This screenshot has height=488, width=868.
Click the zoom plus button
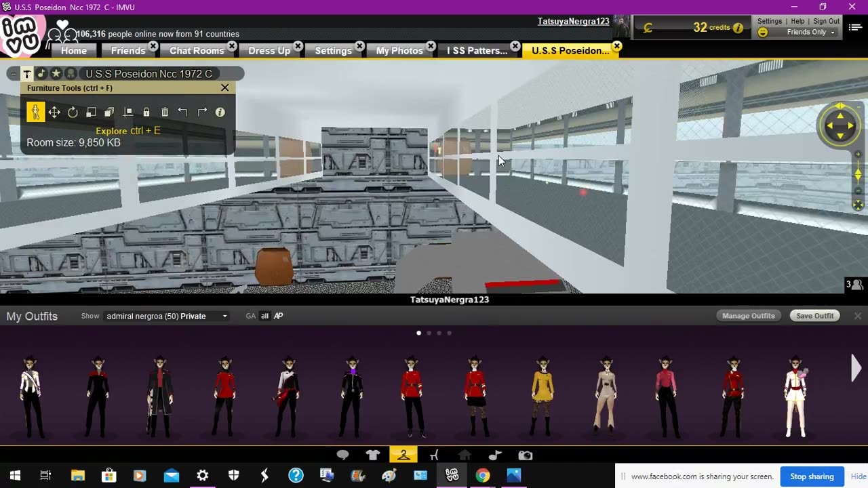(x=858, y=155)
